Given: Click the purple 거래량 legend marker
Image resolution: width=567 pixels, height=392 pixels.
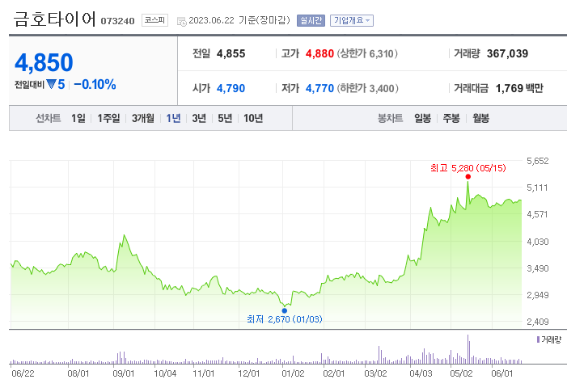Looking at the screenshot, I should (538, 339).
